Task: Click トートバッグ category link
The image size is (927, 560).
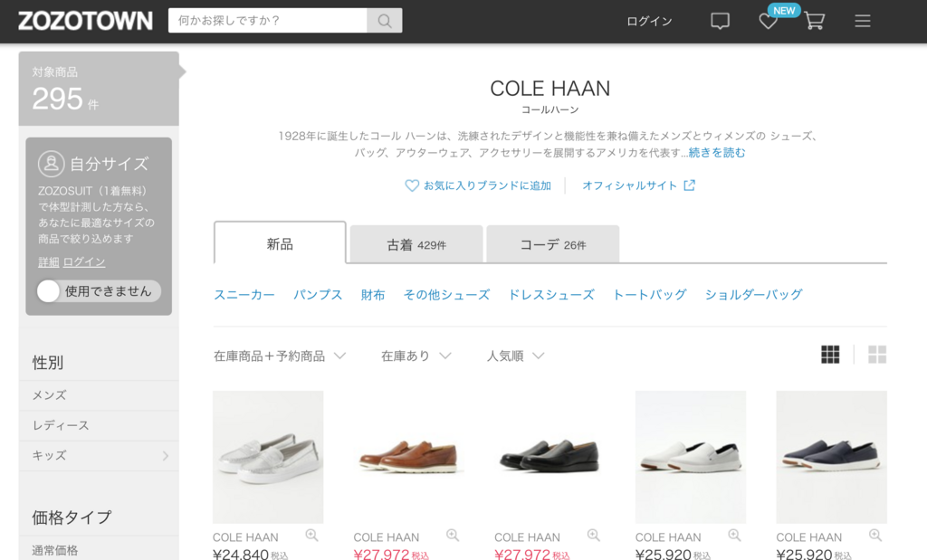Action: 650,294
